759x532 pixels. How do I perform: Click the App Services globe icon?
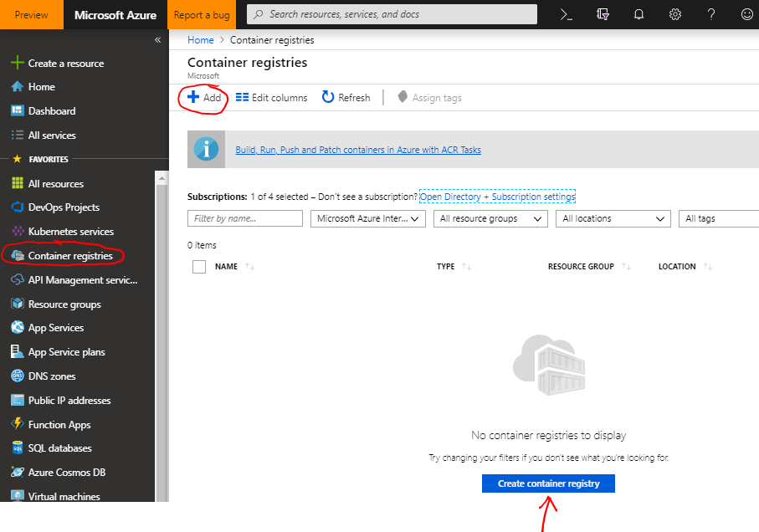(x=17, y=327)
